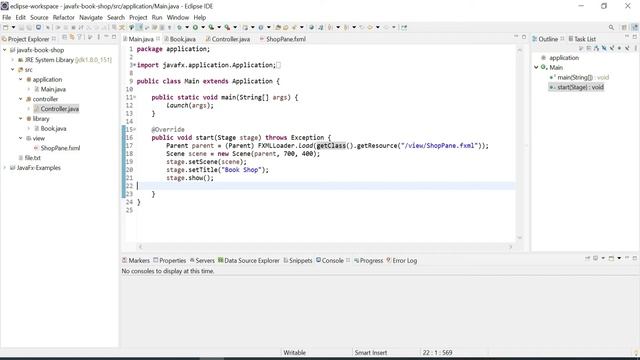Image resolution: width=640 pixels, height=360 pixels.
Task: Click the Open Perspective toolbar icon
Action: (624, 27)
